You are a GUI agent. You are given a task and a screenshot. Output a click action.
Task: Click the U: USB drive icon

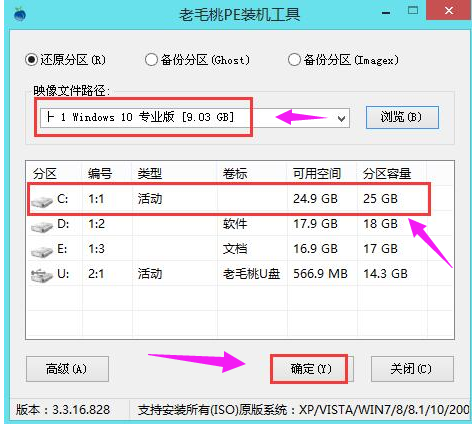pyautogui.click(x=42, y=276)
